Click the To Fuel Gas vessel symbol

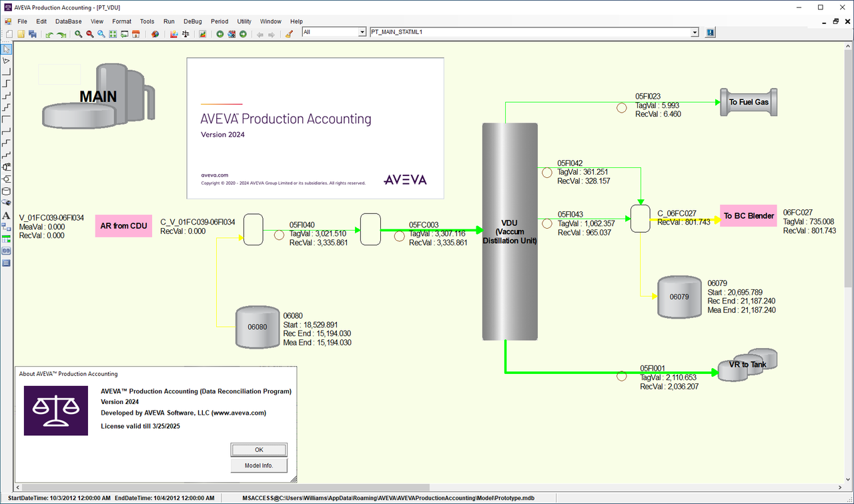coord(749,102)
